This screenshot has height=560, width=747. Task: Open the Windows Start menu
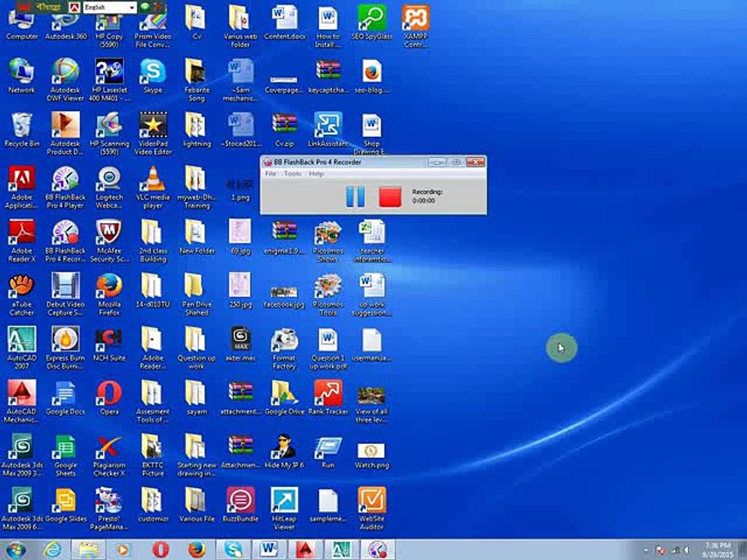pos(16,550)
